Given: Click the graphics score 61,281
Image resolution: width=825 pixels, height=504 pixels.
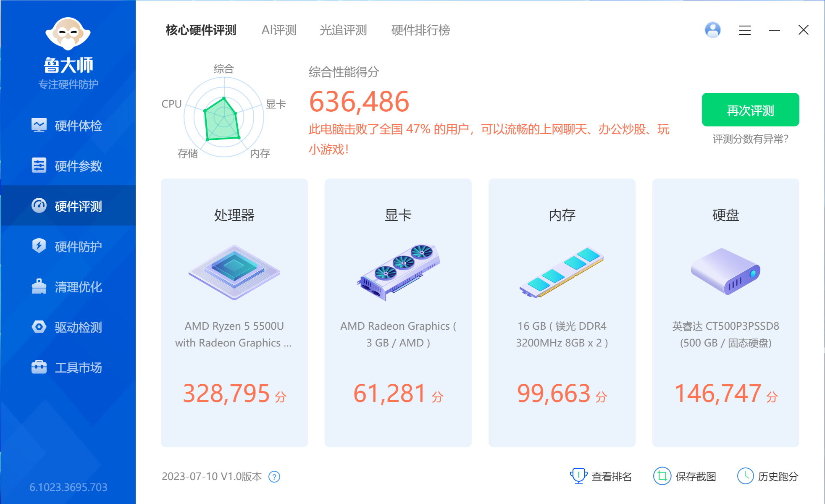Looking at the screenshot, I should click(x=390, y=394).
